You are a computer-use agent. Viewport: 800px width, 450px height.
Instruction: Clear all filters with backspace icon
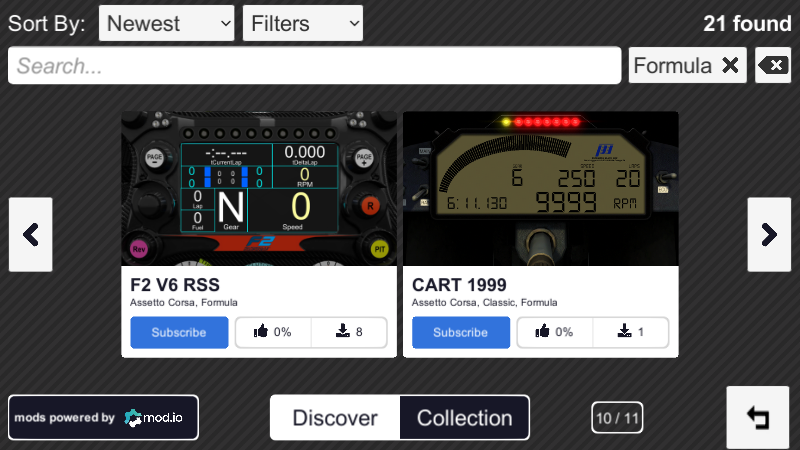click(x=773, y=65)
